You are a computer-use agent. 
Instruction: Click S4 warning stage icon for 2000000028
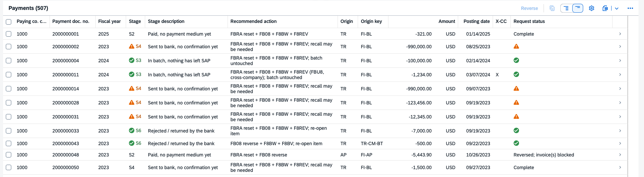(x=132, y=102)
